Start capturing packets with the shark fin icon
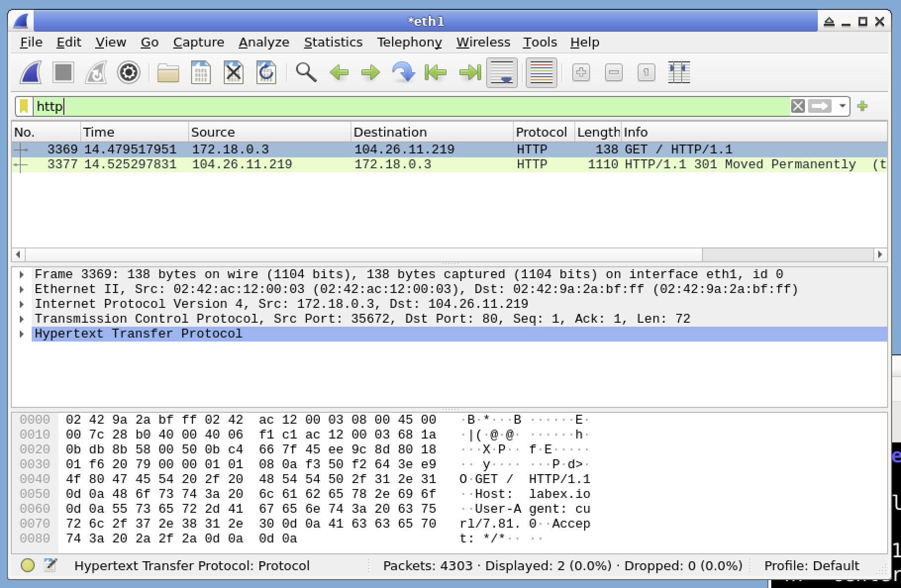The height and width of the screenshot is (588, 901). [x=31, y=73]
